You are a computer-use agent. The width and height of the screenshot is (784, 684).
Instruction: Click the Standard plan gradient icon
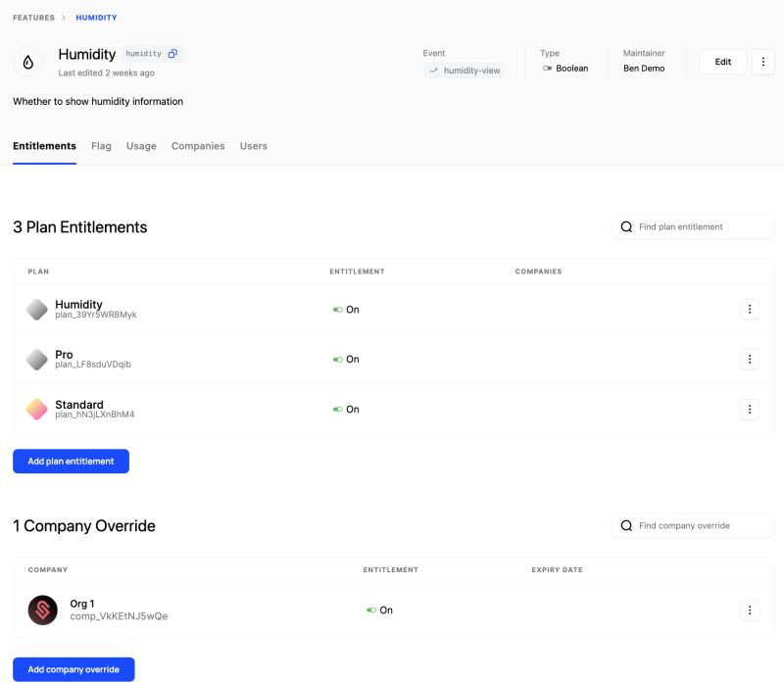click(x=36, y=410)
